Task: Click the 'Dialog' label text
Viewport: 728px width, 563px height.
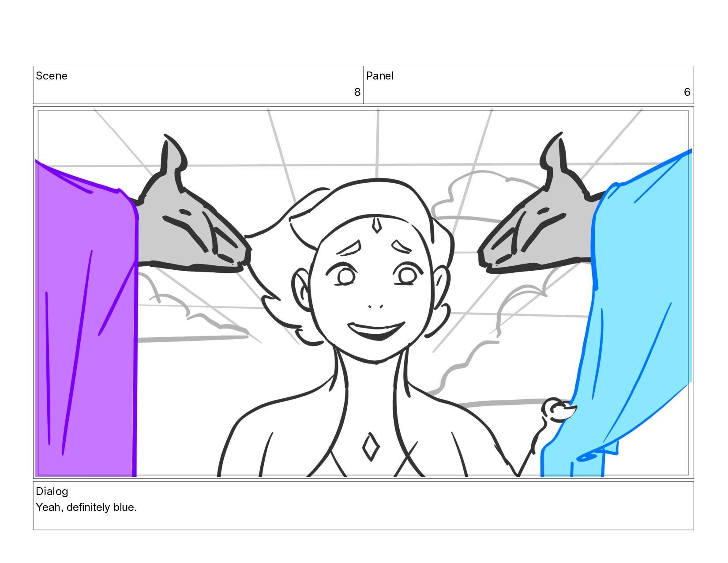Action: pyautogui.click(x=52, y=491)
